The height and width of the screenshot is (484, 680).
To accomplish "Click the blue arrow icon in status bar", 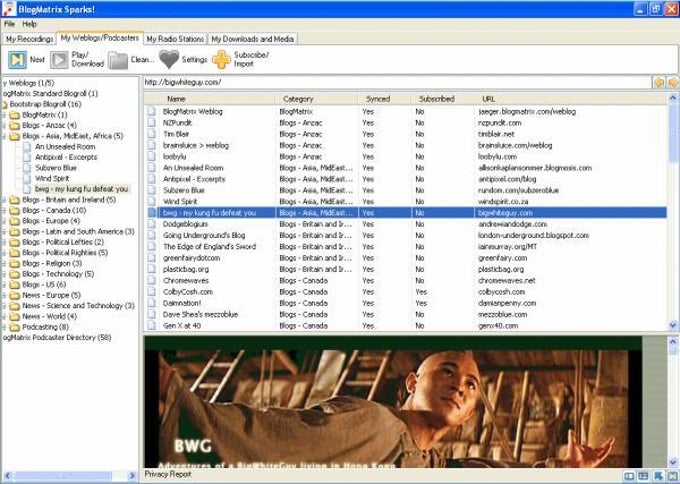I will point(658,476).
